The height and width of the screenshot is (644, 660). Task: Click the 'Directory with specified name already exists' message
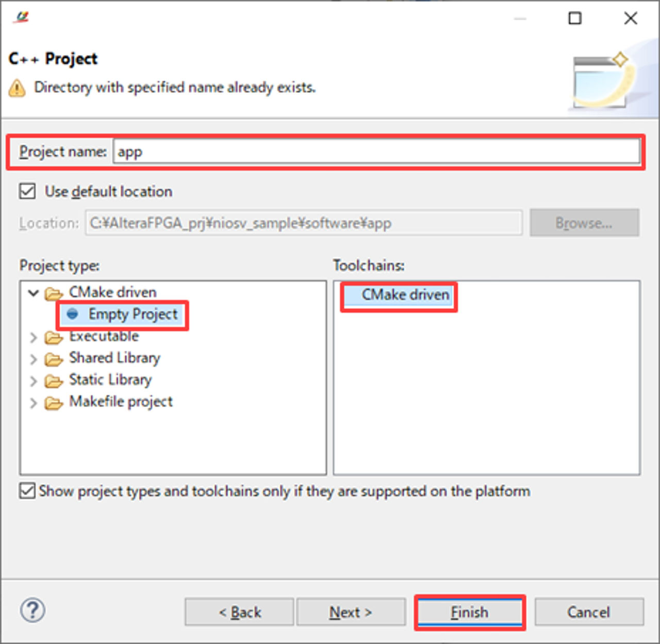tap(175, 87)
